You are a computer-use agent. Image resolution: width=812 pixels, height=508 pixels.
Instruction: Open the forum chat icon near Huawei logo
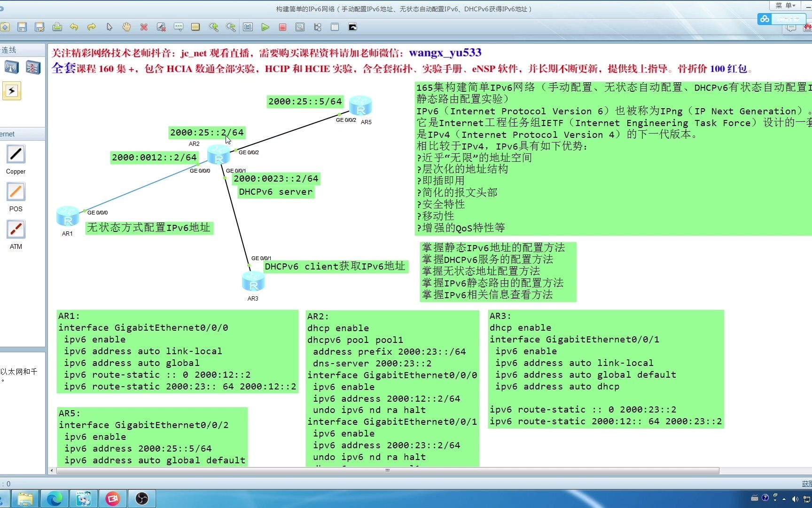(791, 28)
